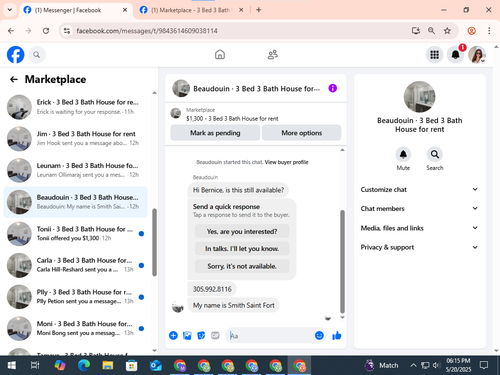Click Mark as pending button

click(x=215, y=133)
